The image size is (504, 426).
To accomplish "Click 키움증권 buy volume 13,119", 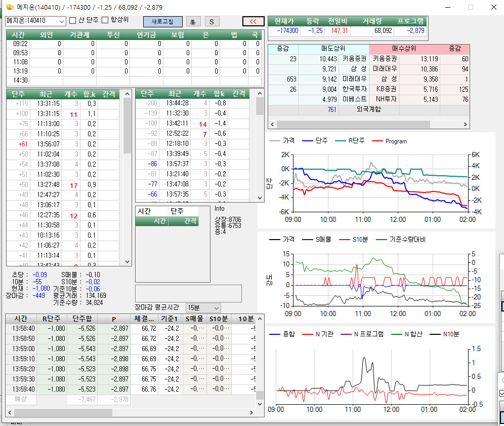I will 429,59.
